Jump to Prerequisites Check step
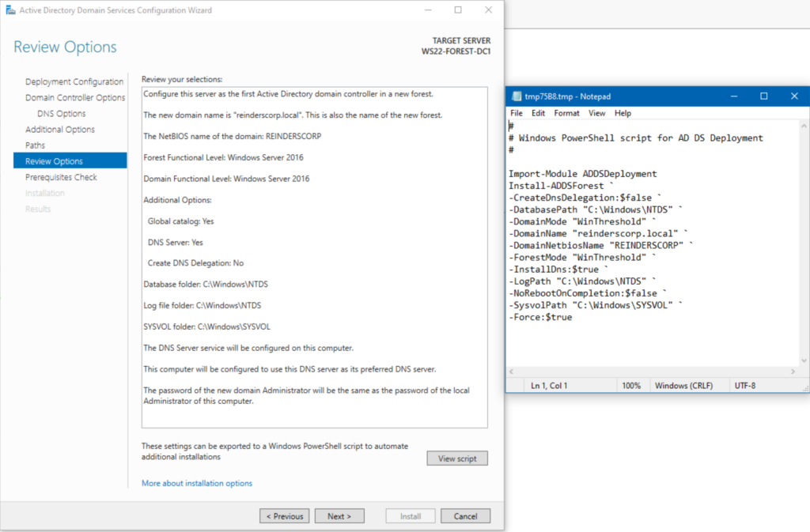The image size is (810, 532). [61, 177]
